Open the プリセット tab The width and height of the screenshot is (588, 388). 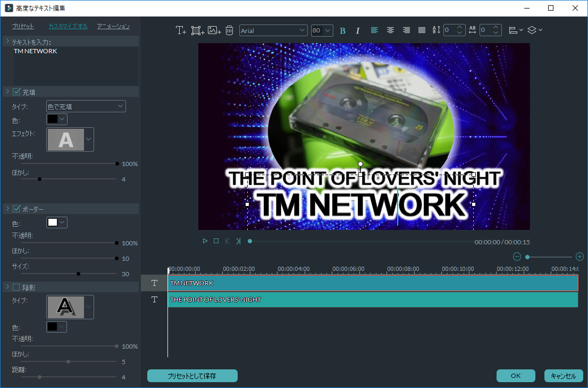pos(23,26)
